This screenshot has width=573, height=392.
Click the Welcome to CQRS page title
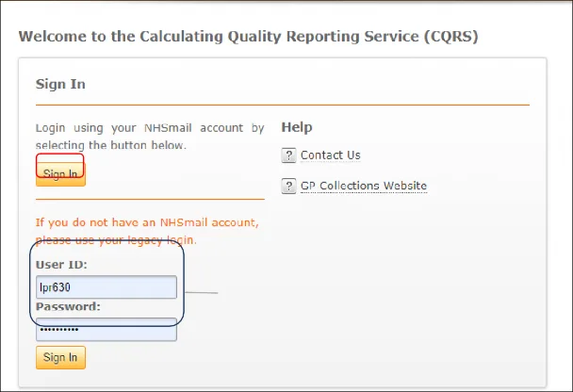pos(249,37)
